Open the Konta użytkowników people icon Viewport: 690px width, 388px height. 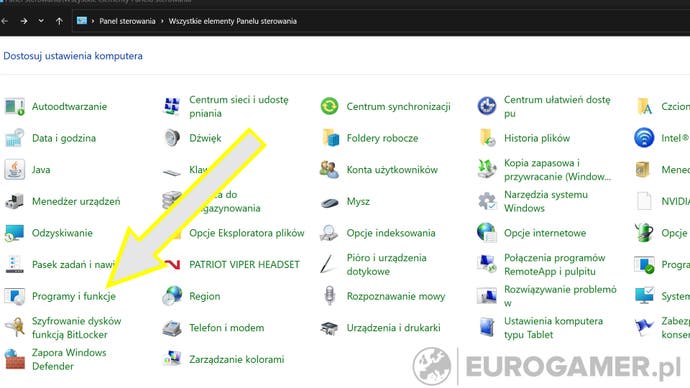[x=329, y=170]
